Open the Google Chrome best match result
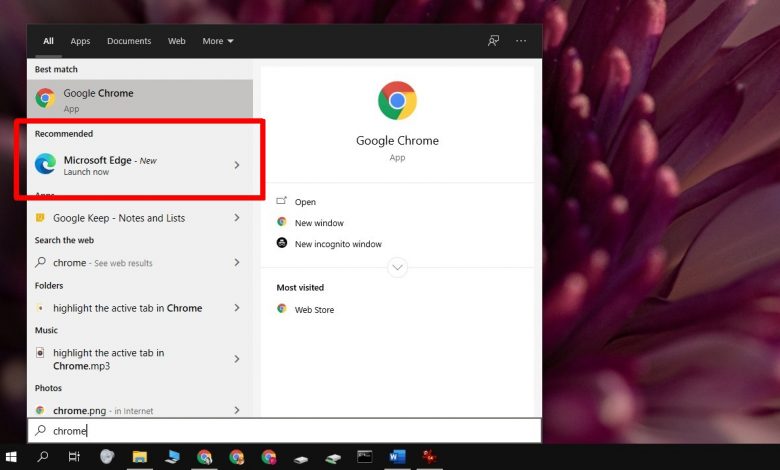Screen dimensions: 780x470 [140, 99]
